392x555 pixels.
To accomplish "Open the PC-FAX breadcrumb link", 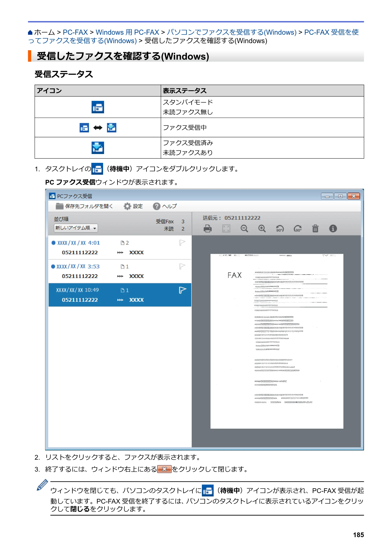I will point(75,32).
